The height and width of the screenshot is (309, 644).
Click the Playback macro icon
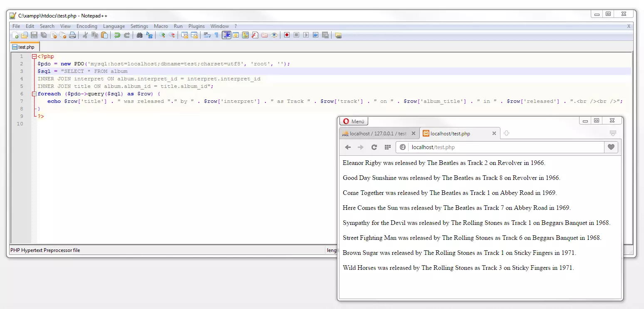tap(306, 35)
